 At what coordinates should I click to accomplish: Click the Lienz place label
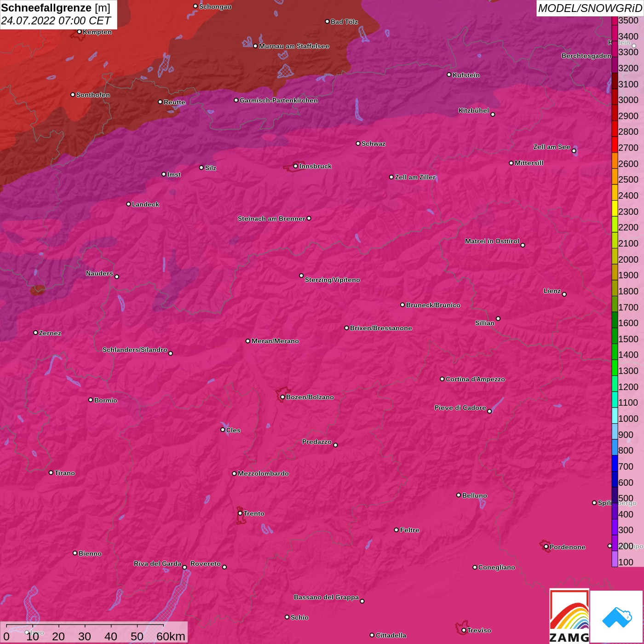(552, 291)
